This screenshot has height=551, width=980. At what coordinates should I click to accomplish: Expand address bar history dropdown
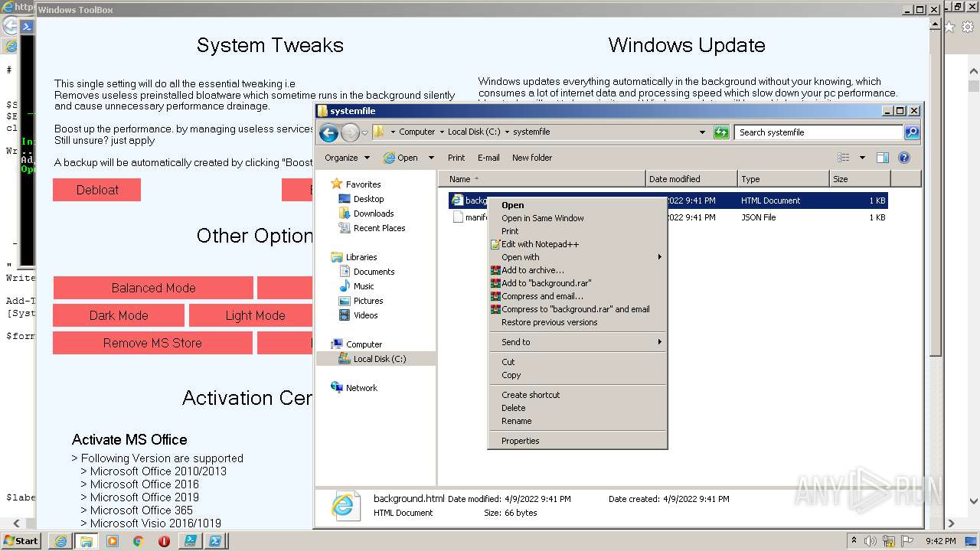[702, 132]
